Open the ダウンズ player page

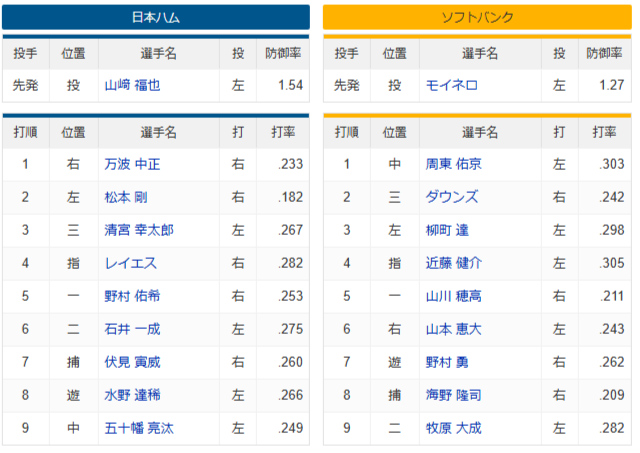pos(451,197)
